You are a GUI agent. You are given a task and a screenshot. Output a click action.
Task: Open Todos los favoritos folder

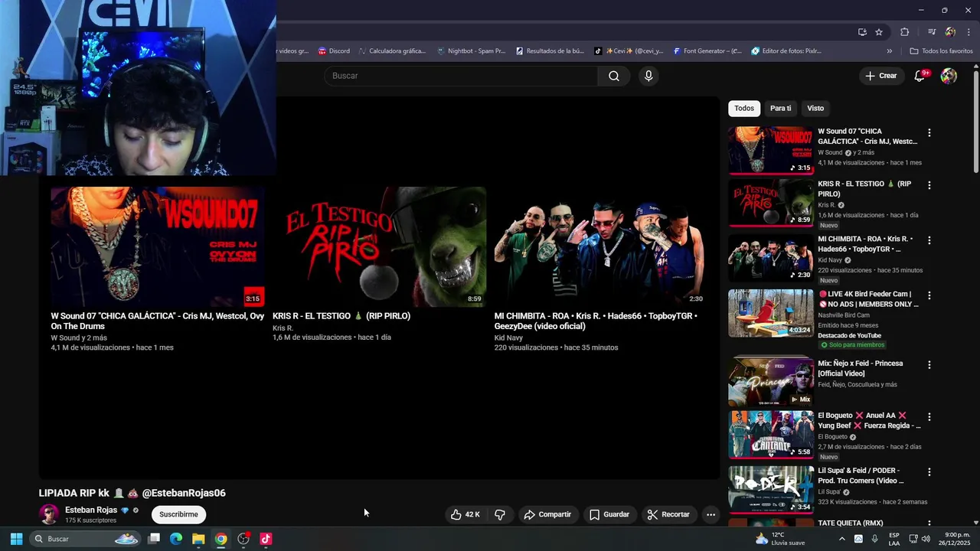pyautogui.click(x=942, y=51)
